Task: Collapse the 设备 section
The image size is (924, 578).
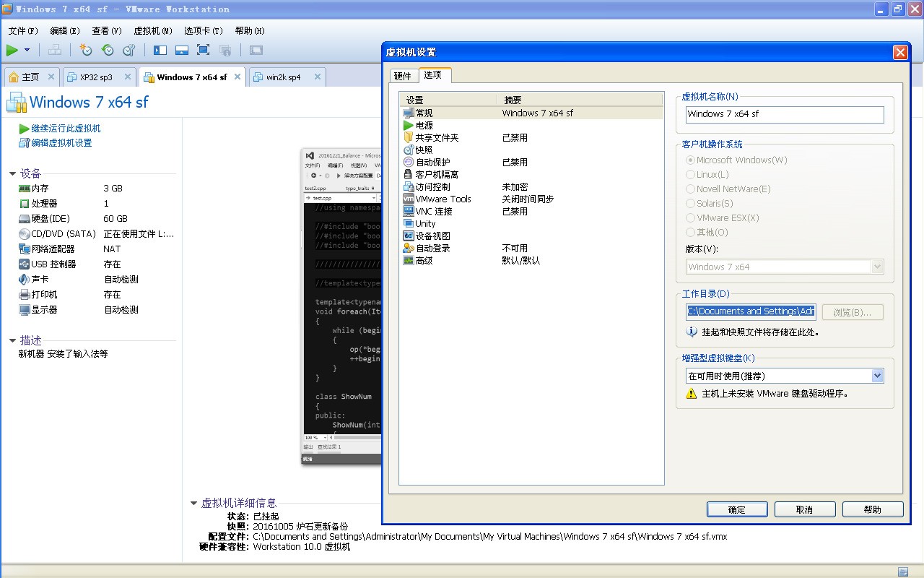Action: tap(12, 173)
